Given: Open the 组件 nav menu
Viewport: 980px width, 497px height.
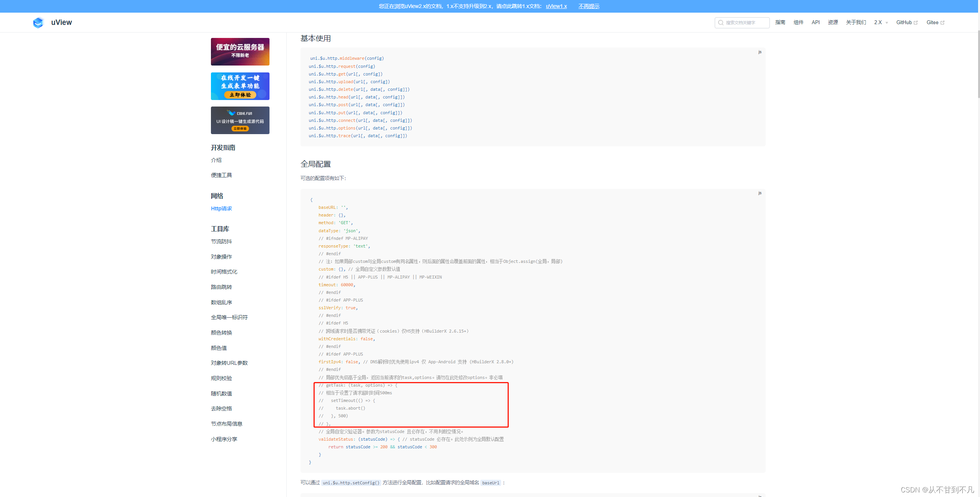Looking at the screenshot, I should click(798, 23).
